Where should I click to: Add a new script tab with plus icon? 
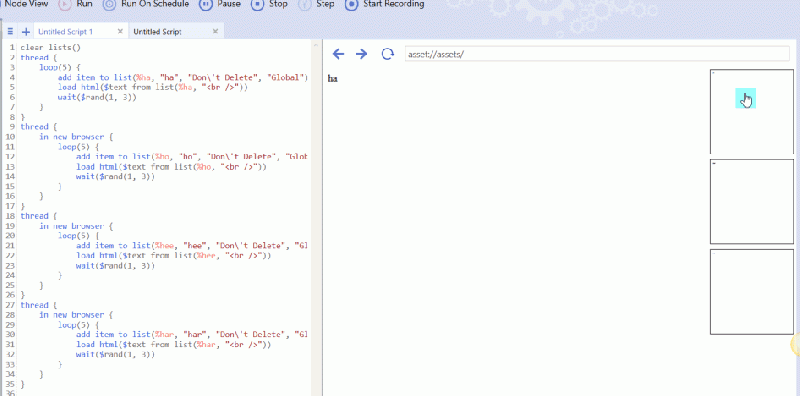pyautogui.click(x=26, y=32)
